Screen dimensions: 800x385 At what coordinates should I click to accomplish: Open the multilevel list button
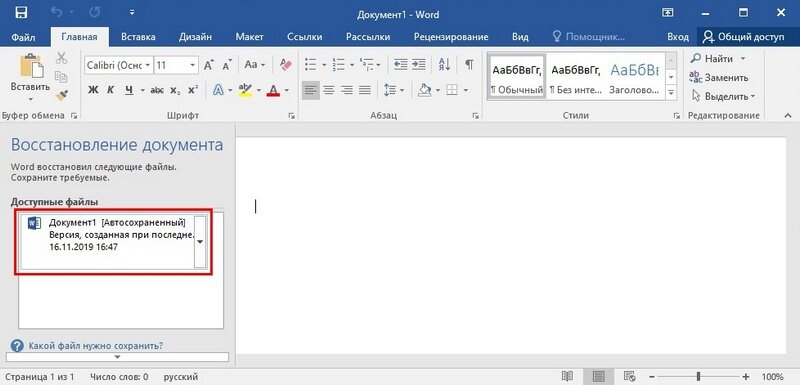(366, 65)
